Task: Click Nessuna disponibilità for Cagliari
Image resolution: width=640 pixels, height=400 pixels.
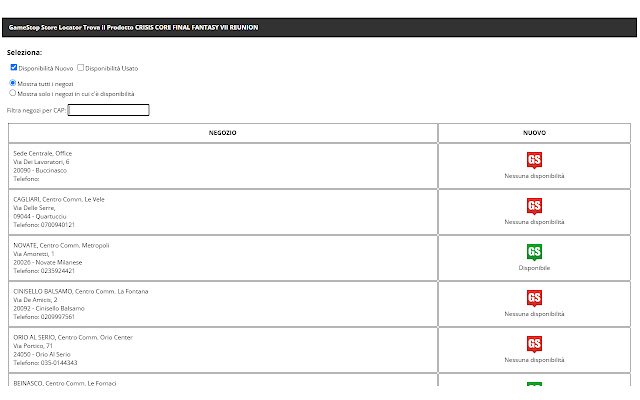Action: [x=534, y=222]
